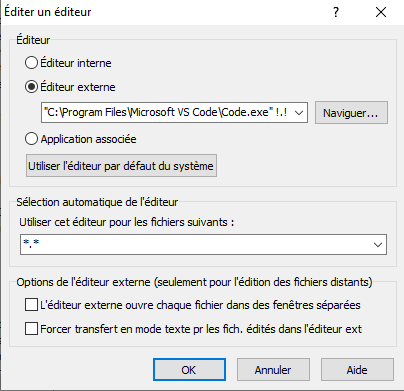Click Utiliser l'éditeur par défaut du système

pyautogui.click(x=121, y=166)
